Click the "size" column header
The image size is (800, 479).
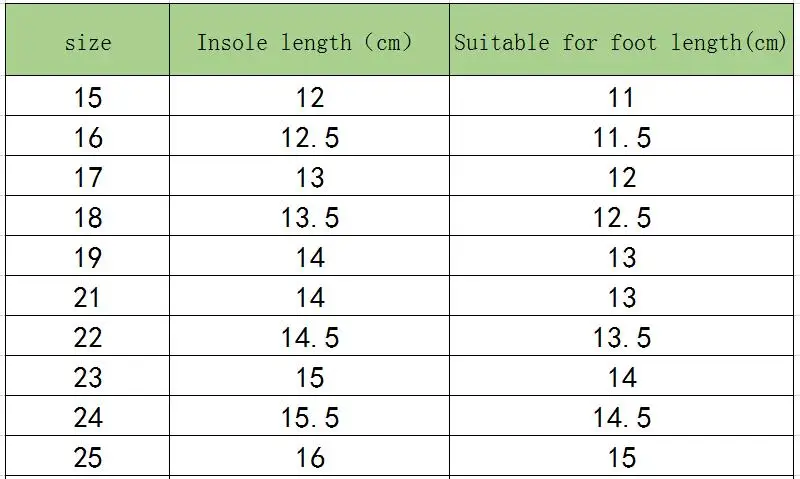pos(88,42)
